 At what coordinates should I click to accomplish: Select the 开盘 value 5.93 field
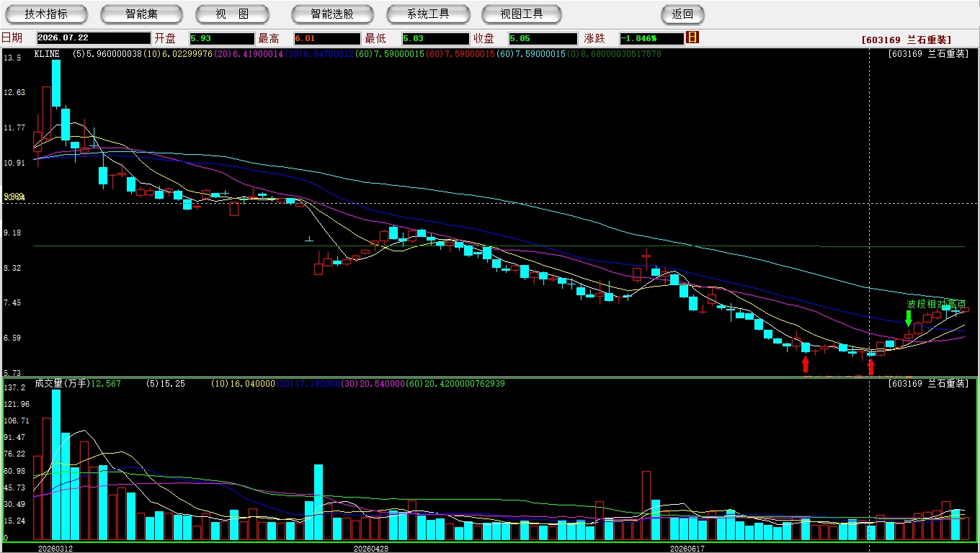pyautogui.click(x=222, y=39)
